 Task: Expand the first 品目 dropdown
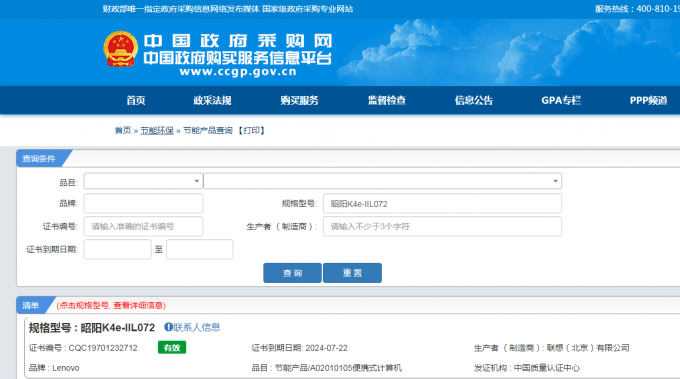pyautogui.click(x=143, y=181)
